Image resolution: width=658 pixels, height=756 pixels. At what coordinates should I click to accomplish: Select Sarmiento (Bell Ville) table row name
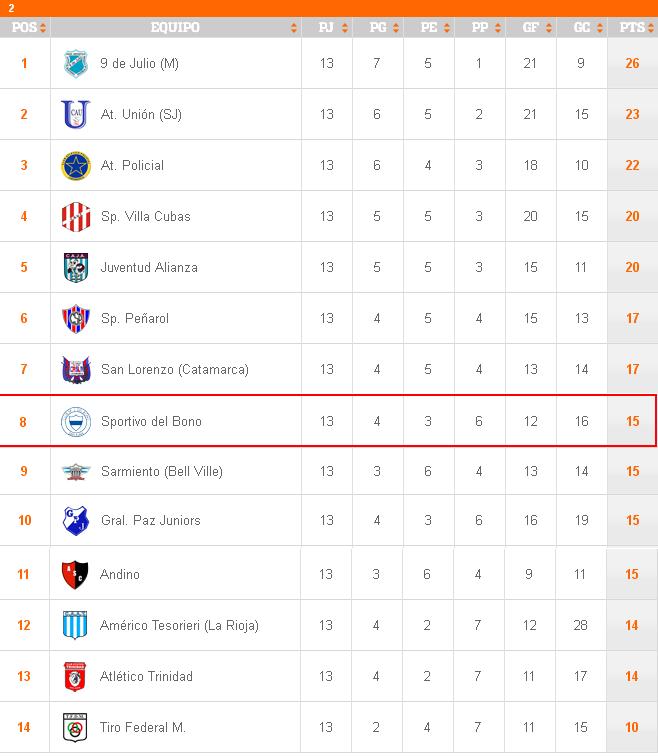click(161, 472)
